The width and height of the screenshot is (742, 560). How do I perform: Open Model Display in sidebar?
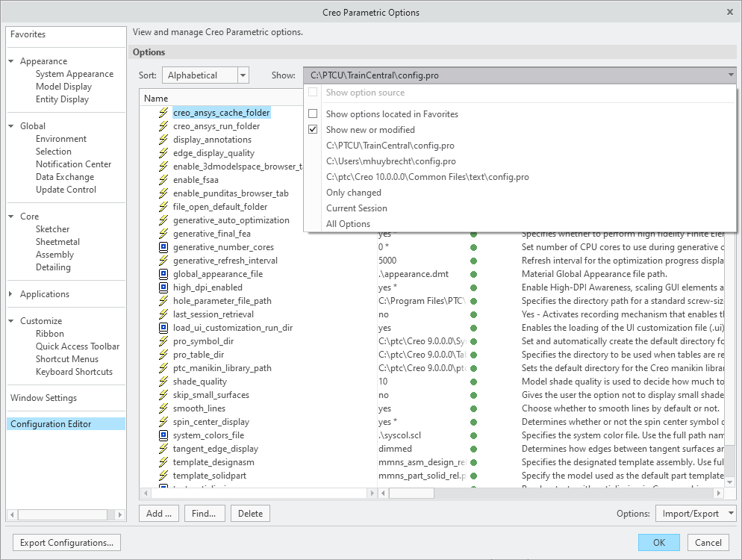(x=63, y=87)
